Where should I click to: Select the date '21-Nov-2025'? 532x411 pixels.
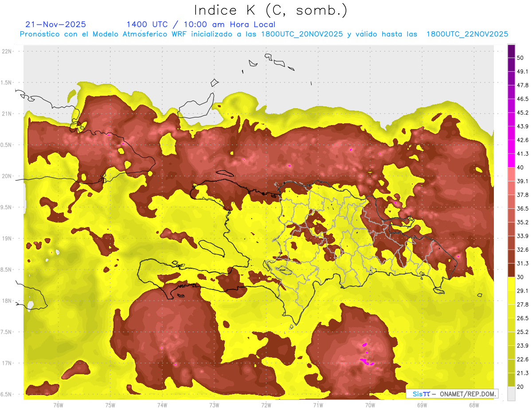(56, 24)
